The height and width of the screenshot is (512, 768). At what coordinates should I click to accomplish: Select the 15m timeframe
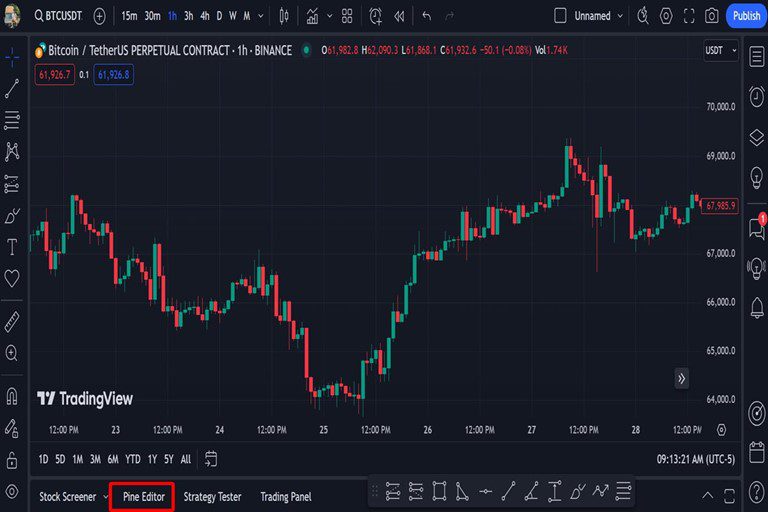[x=129, y=16]
